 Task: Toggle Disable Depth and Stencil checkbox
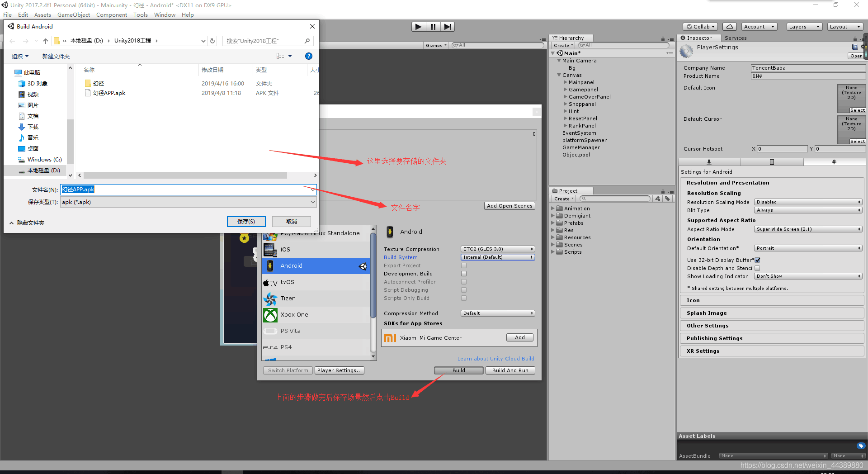click(757, 268)
